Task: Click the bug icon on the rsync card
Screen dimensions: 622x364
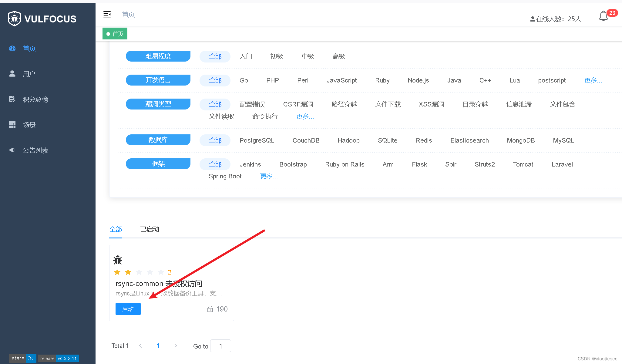Action: pos(117,260)
